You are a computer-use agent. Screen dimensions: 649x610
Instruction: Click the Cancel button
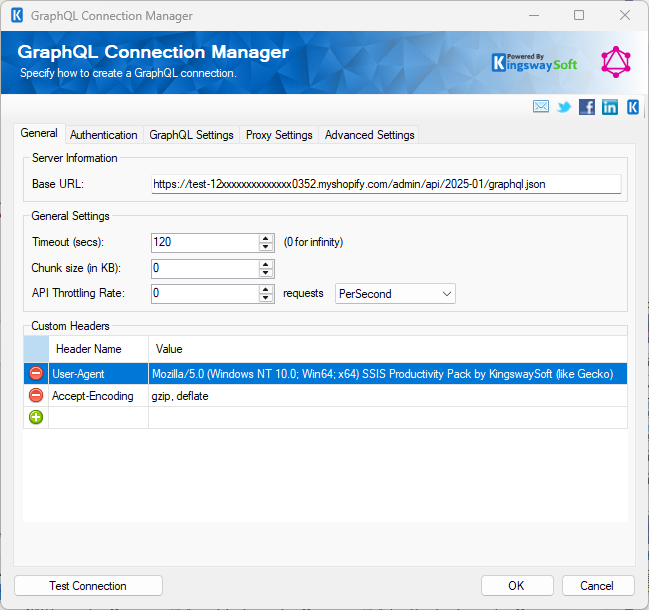(597, 586)
